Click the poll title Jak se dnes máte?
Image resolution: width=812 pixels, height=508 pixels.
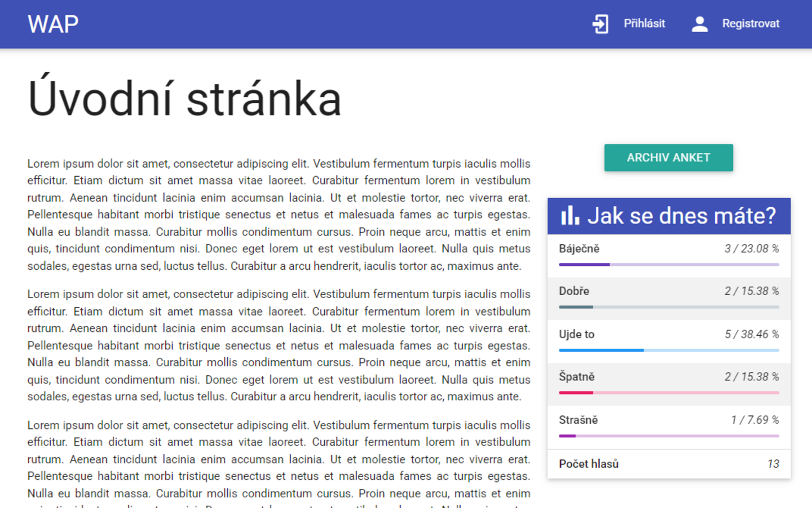(x=682, y=216)
